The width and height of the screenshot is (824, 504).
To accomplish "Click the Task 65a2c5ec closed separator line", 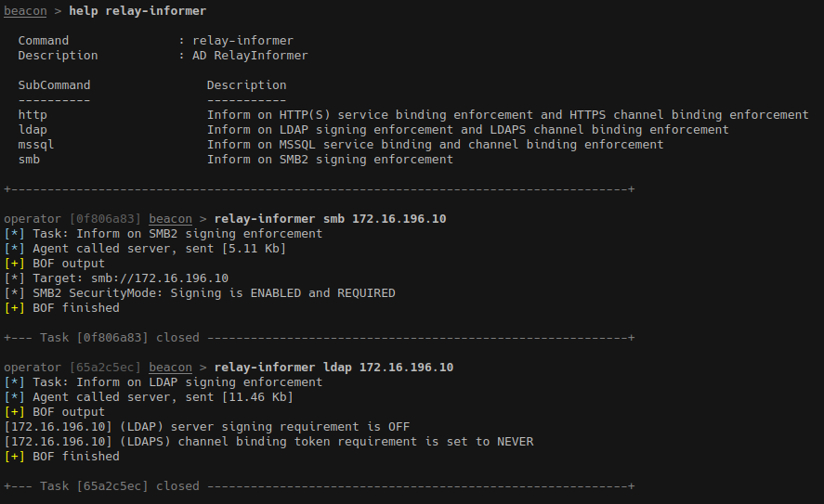I will (319, 486).
